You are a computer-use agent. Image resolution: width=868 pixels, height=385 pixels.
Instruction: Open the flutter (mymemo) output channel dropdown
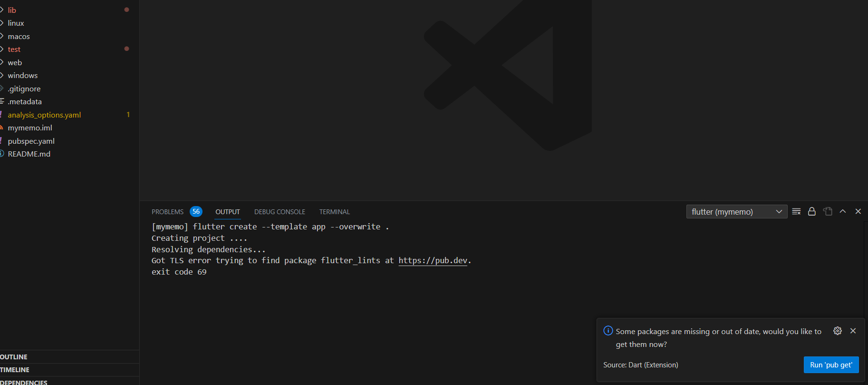(737, 212)
